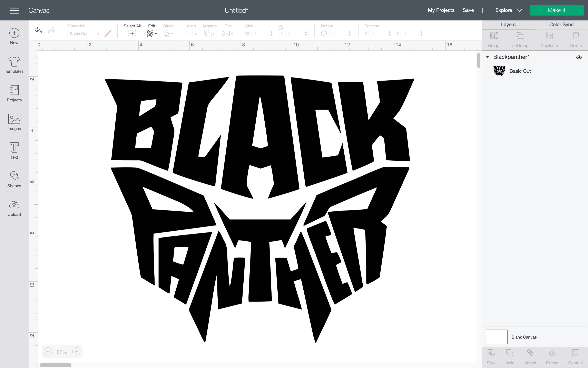588x368 pixels.
Task: Add Text to the canvas
Action: (x=14, y=151)
